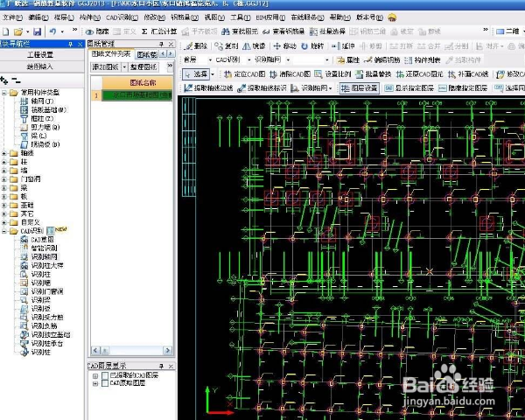Click the smiley face icon in menu bar
The height and width of the screenshot is (420, 525).
[x=392, y=17]
